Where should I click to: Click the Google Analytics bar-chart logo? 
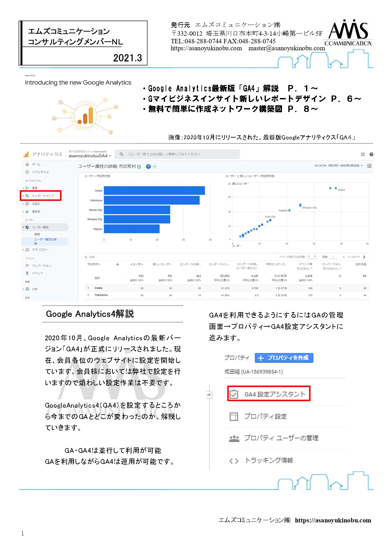pos(26,154)
